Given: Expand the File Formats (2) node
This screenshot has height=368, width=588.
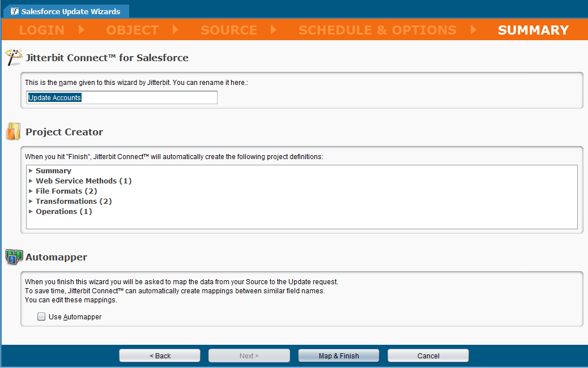Looking at the screenshot, I should tap(31, 191).
